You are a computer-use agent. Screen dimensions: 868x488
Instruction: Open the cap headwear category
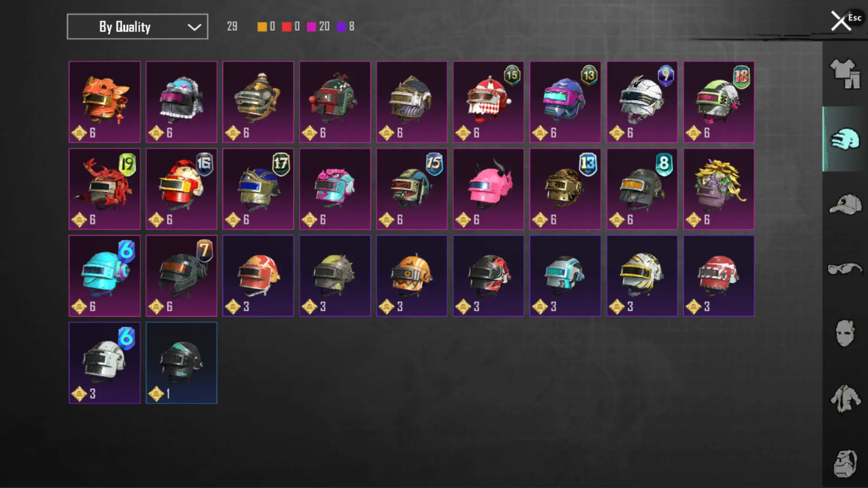pos(844,204)
